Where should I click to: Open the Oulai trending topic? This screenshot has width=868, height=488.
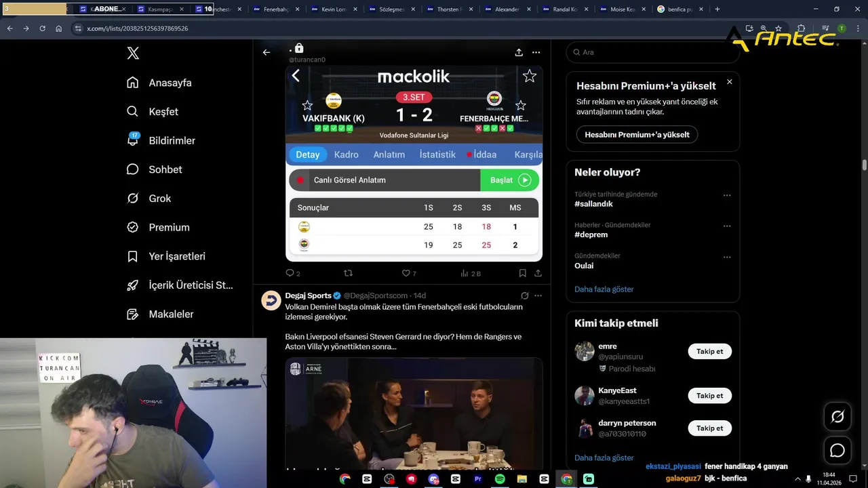[x=584, y=266]
